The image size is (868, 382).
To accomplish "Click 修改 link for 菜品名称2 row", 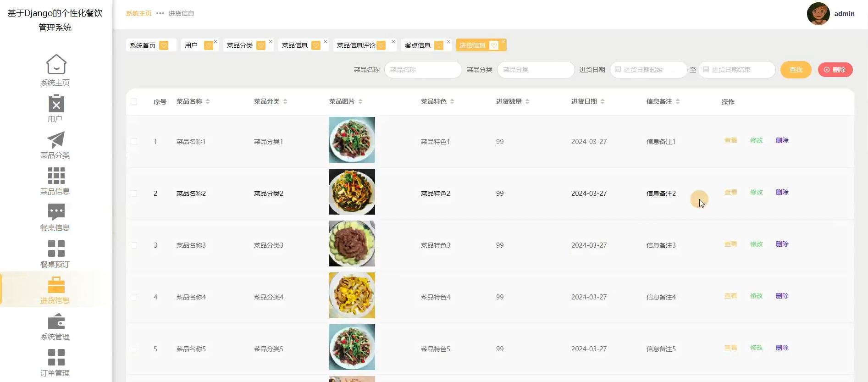I will [x=757, y=192].
